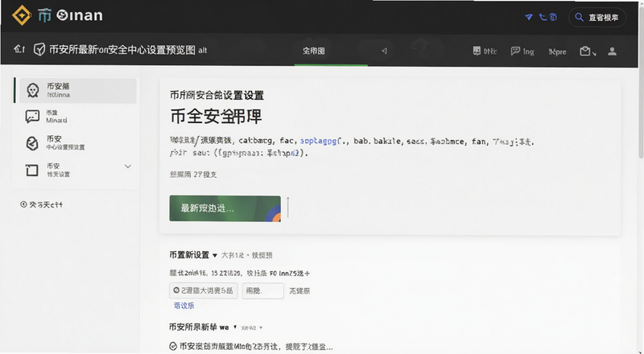Expand the 币置新设置 dropdown arrow

pos(214,255)
